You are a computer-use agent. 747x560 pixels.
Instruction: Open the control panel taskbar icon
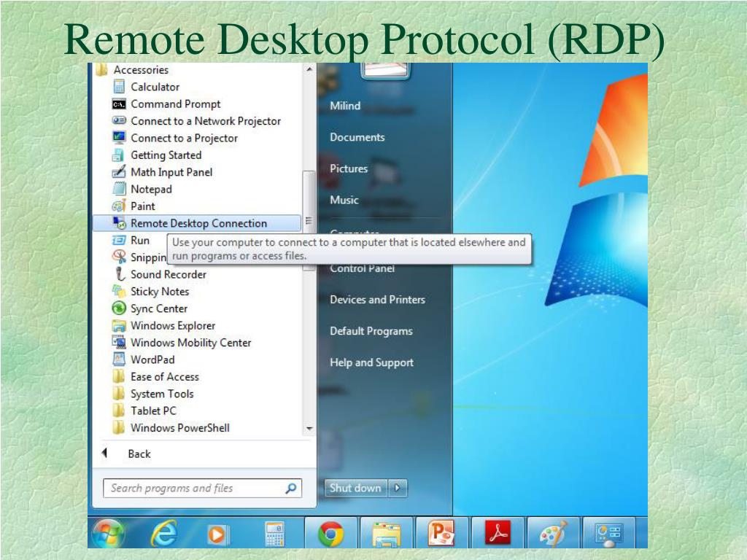[609, 534]
